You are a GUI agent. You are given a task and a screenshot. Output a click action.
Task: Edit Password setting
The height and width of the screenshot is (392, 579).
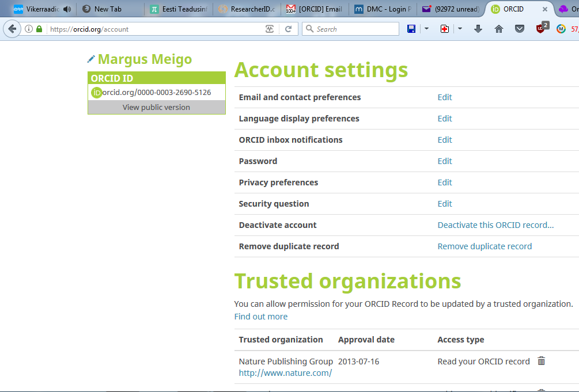pos(445,161)
